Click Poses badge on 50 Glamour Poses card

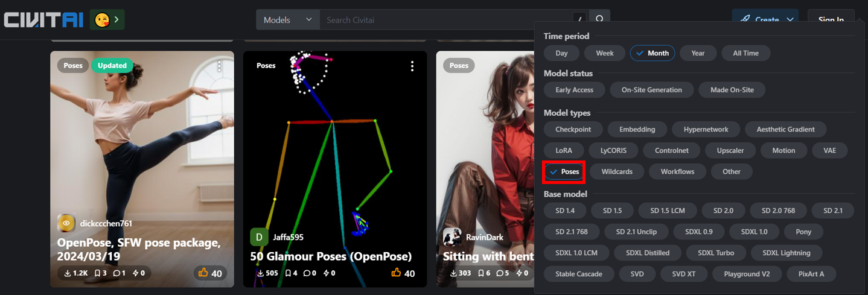point(266,65)
